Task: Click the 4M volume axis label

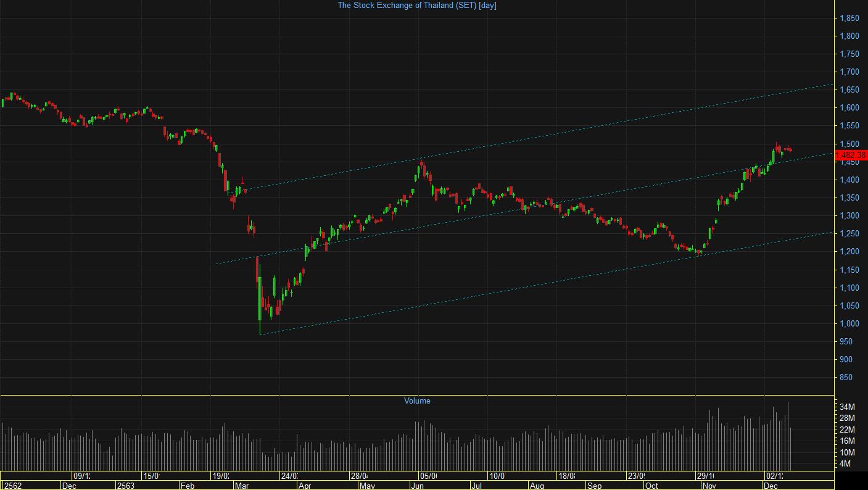Action: click(845, 463)
